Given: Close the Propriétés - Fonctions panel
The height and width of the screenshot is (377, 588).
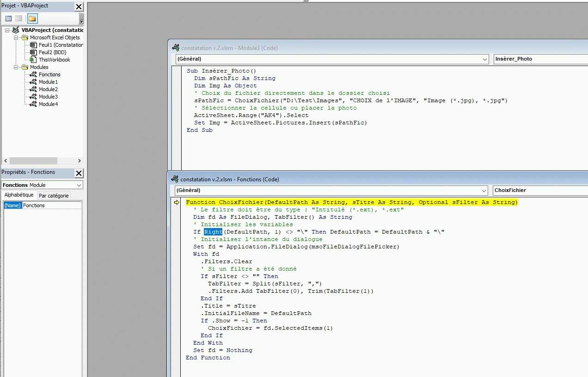Looking at the screenshot, I should [x=79, y=173].
